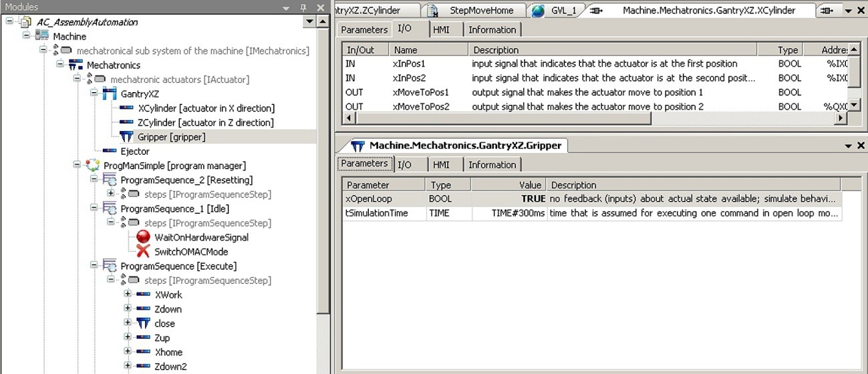Select the Ejector tree item label
868x374 pixels.
click(135, 151)
